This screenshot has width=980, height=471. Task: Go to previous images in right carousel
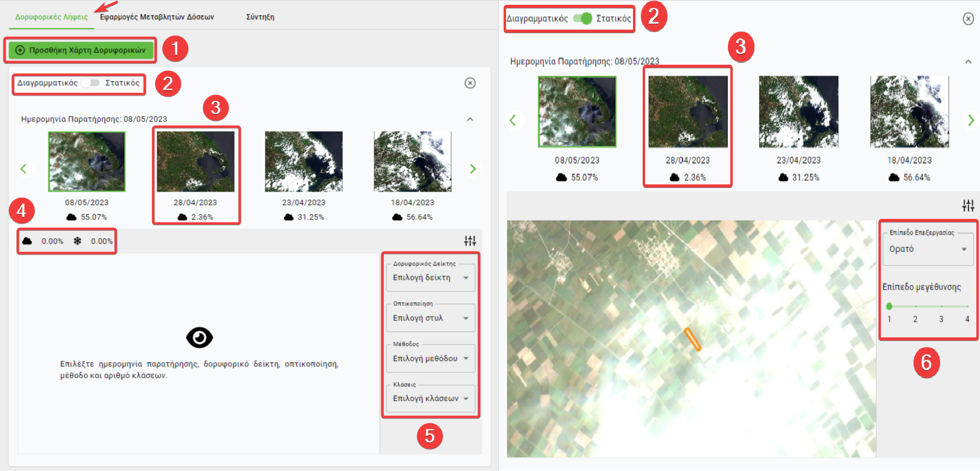coord(513,120)
